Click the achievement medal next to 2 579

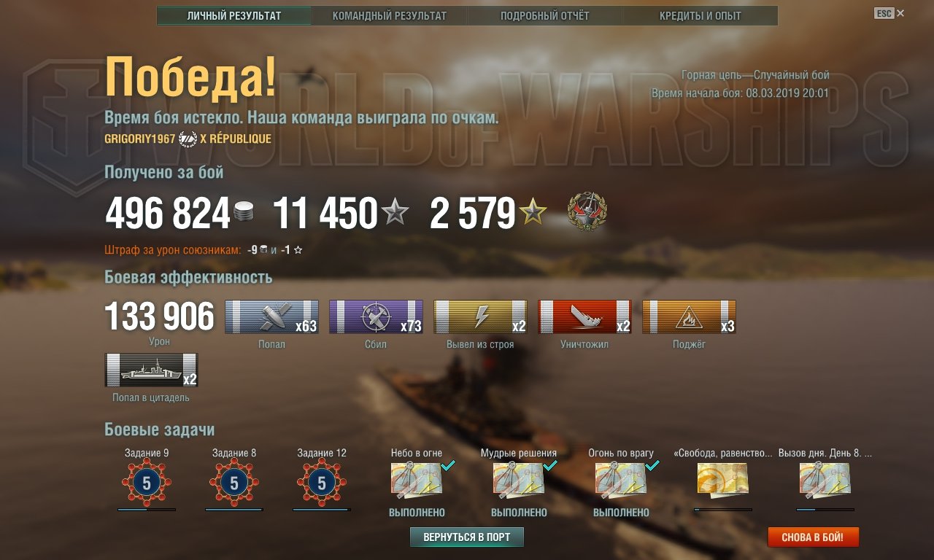tap(587, 213)
